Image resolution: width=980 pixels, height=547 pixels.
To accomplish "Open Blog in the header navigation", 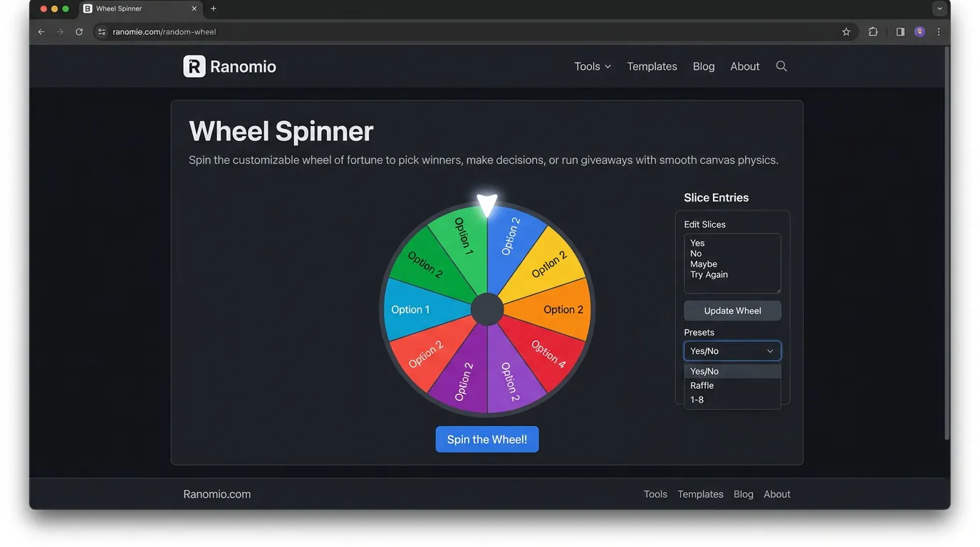I will (x=704, y=66).
